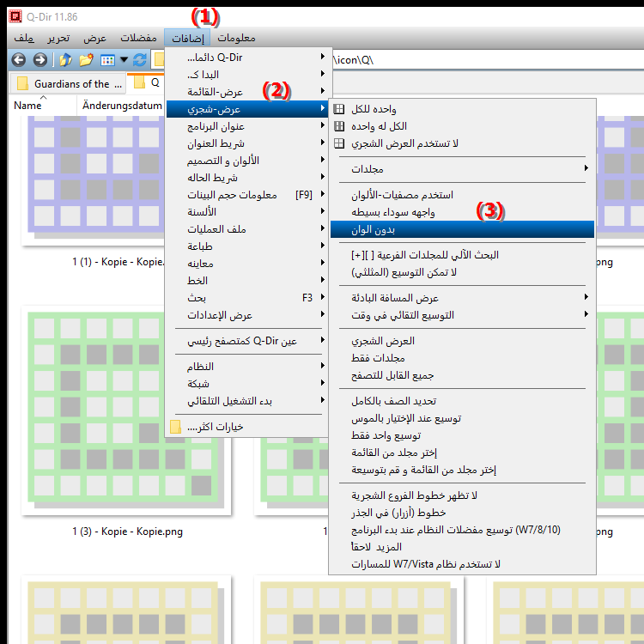Select العرض الشجري option
This screenshot has width=644, height=644.
463,341
